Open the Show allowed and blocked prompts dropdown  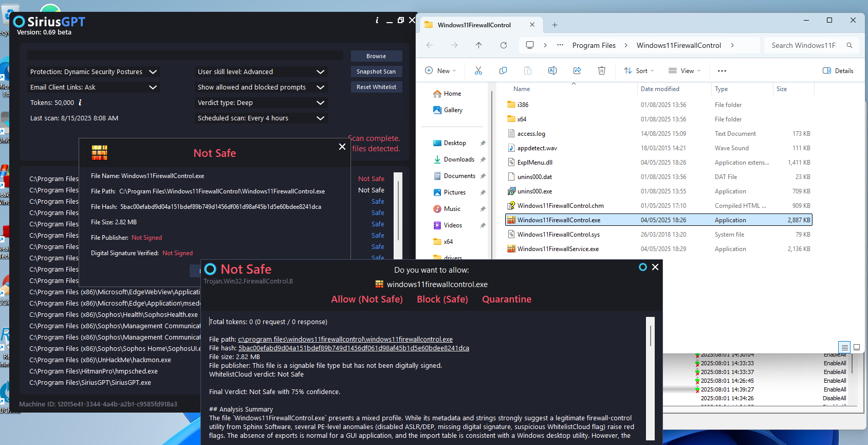[261, 87]
